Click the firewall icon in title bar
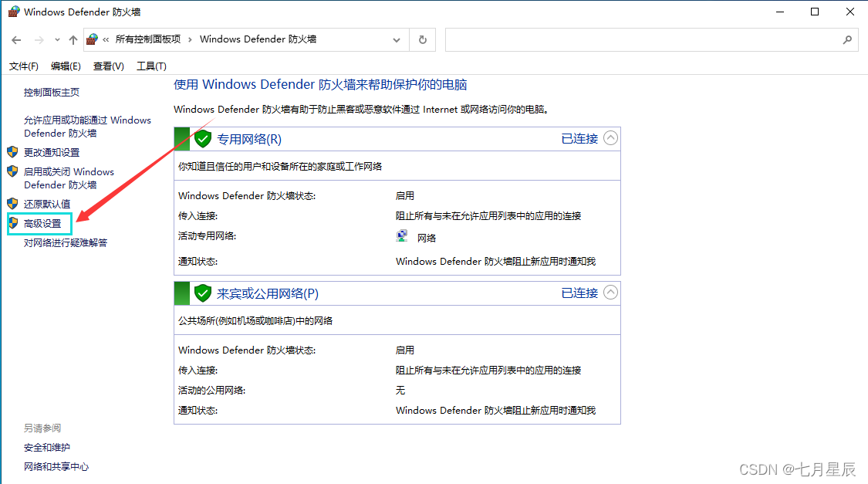This screenshot has width=868, height=484. (14, 12)
